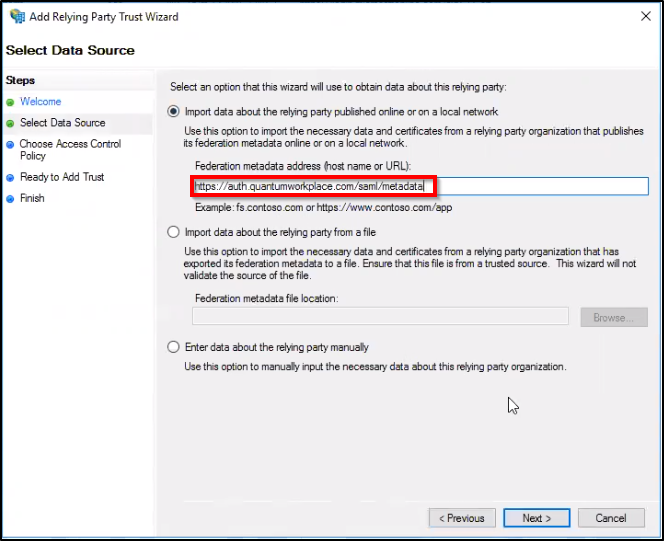Click the 'Choose Access Control Policy' step
Viewport: 664px width, 541px height.
coord(70,149)
